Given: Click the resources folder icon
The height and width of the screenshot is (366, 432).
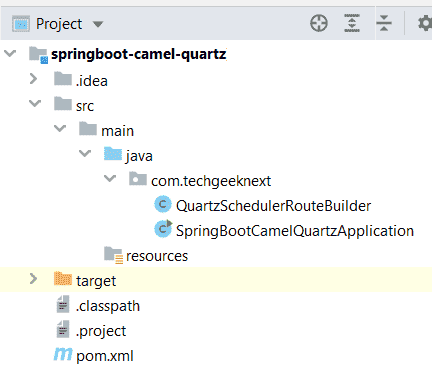Looking at the screenshot, I should click(113, 255).
